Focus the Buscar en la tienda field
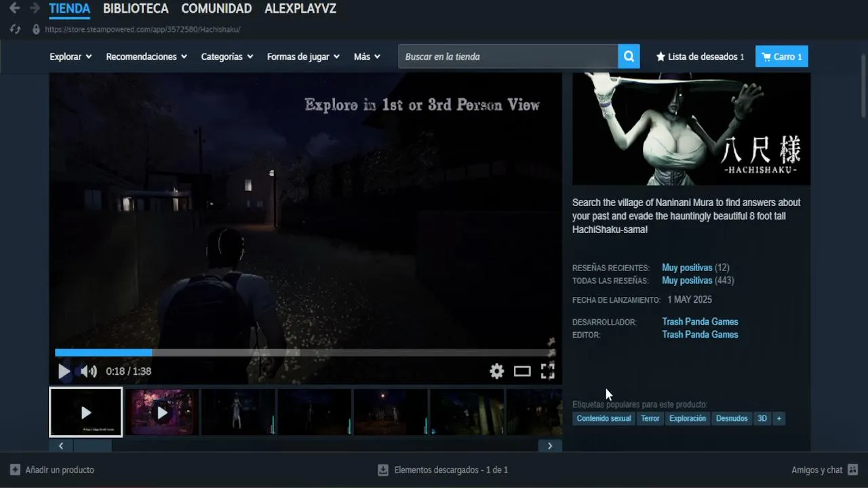This screenshot has width=868, height=488. (x=508, y=57)
